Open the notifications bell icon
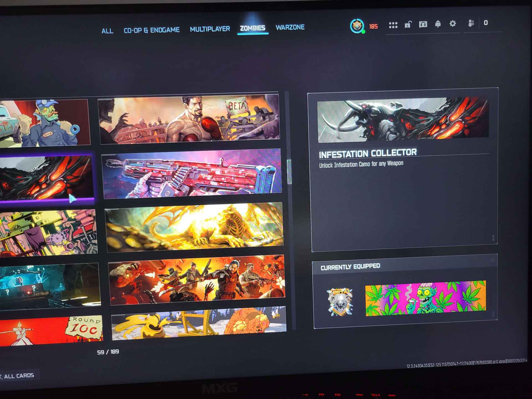The height and width of the screenshot is (399, 532). tap(438, 24)
